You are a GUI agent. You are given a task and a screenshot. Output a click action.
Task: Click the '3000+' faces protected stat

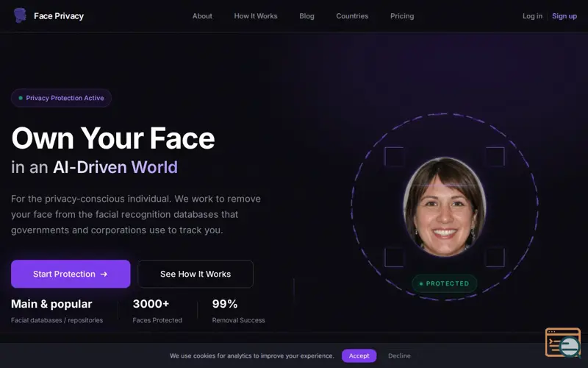click(x=151, y=304)
